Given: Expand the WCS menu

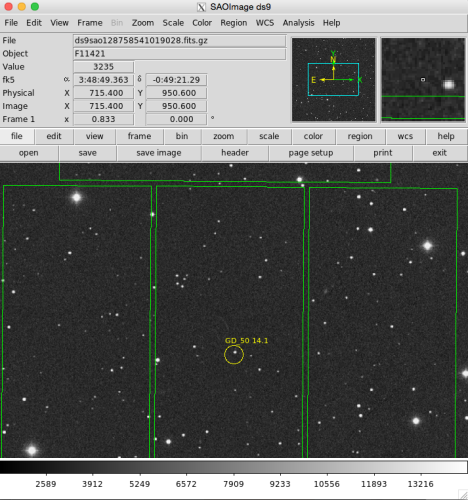Looking at the screenshot, I should tap(265, 23).
